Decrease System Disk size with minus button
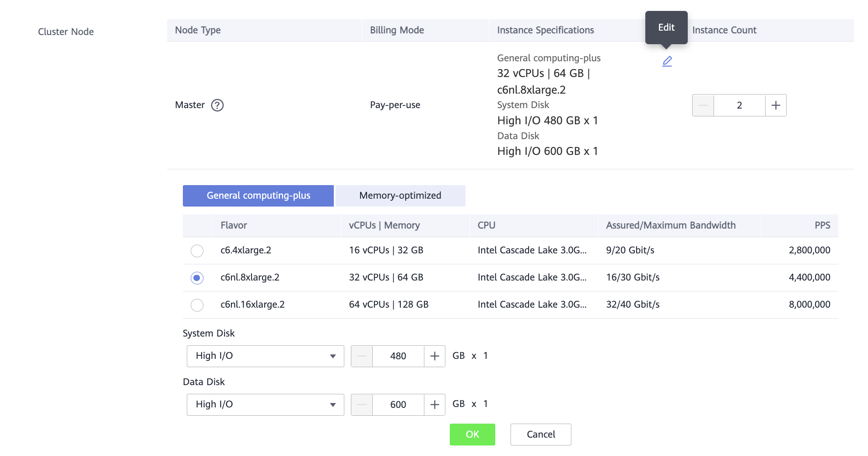This screenshot has height=456, width=868. [x=362, y=356]
